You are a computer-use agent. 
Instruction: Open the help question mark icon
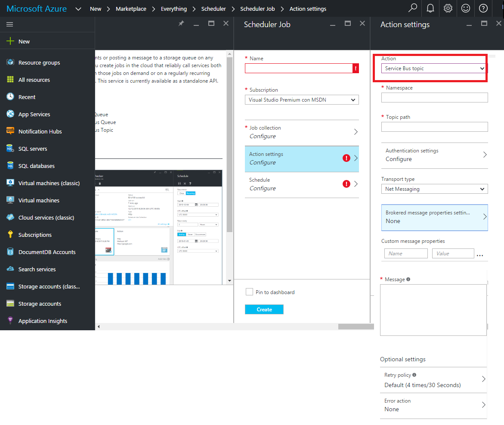[483, 8]
